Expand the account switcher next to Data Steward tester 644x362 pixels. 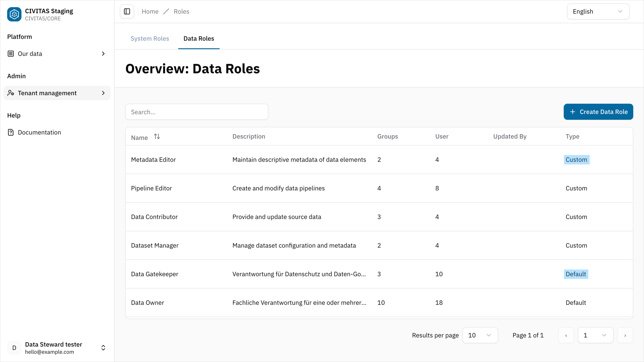coord(103,347)
